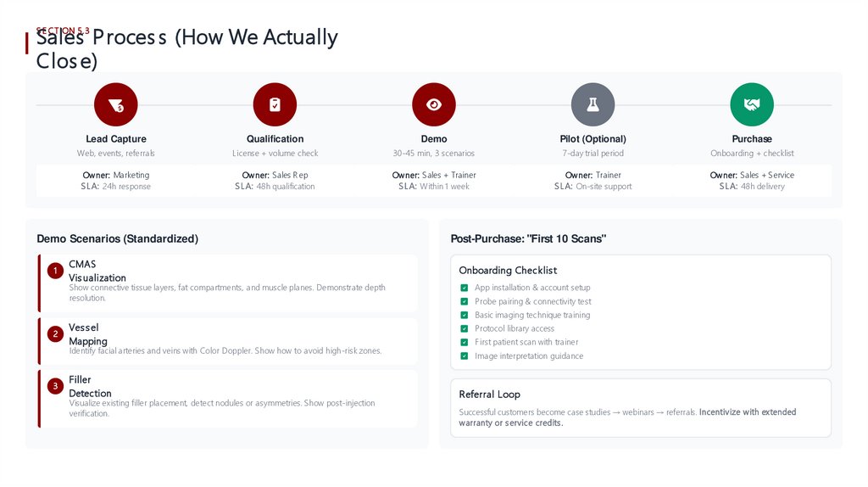Click the Lead Capture funnel icon
This screenshot has width=868, height=487.
(x=116, y=105)
